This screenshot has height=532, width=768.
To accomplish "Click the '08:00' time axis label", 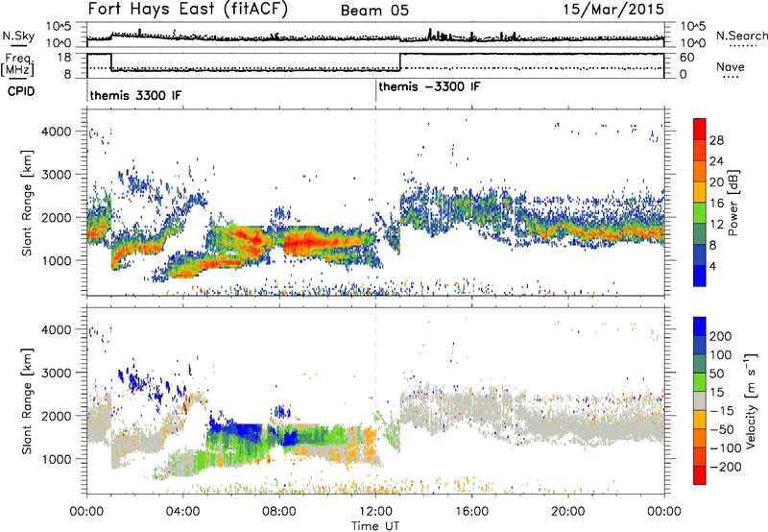I will (x=278, y=512).
